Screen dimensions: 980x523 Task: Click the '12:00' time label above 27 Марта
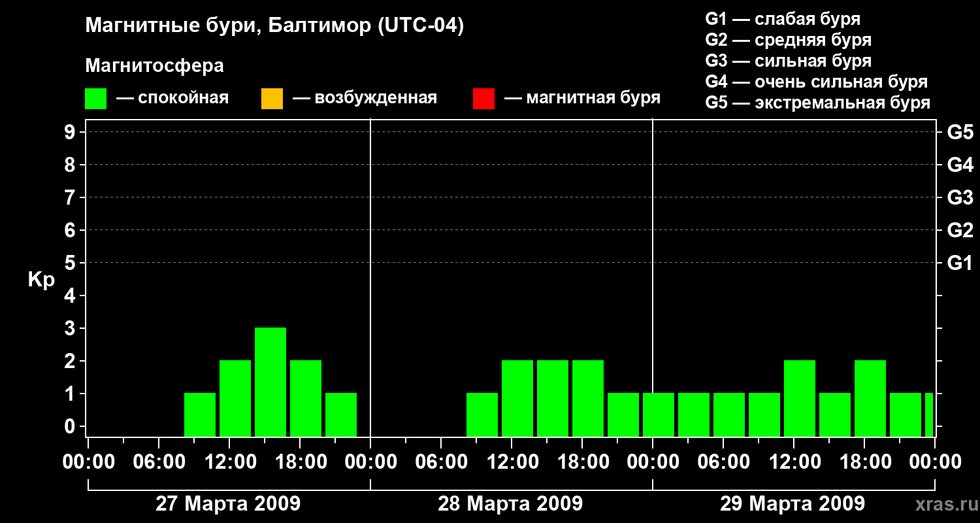229,462
